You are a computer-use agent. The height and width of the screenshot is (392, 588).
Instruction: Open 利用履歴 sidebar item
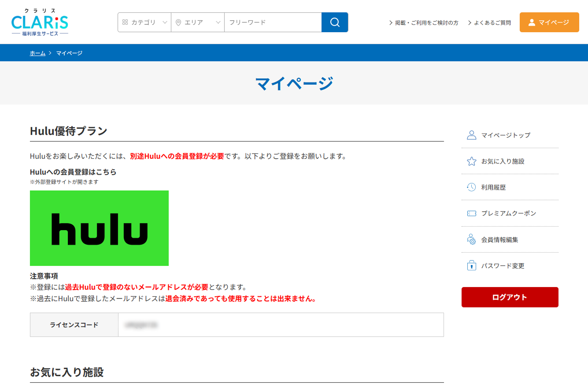click(510, 187)
